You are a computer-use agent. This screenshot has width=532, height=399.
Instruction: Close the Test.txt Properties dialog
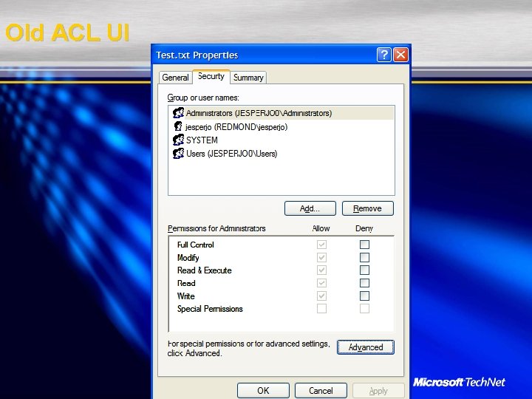point(400,55)
